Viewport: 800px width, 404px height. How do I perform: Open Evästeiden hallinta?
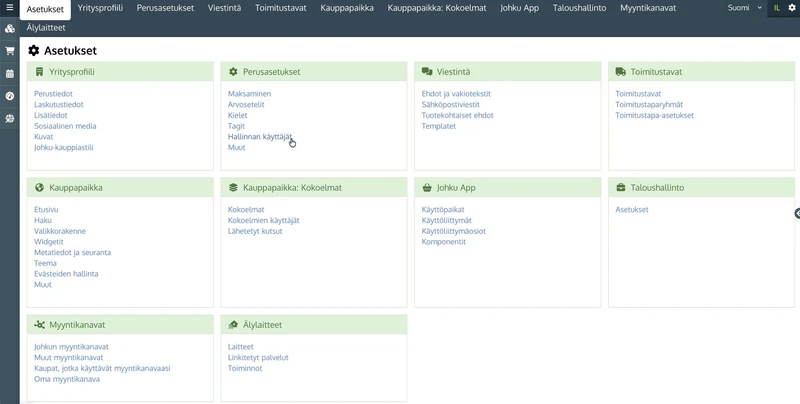(66, 274)
